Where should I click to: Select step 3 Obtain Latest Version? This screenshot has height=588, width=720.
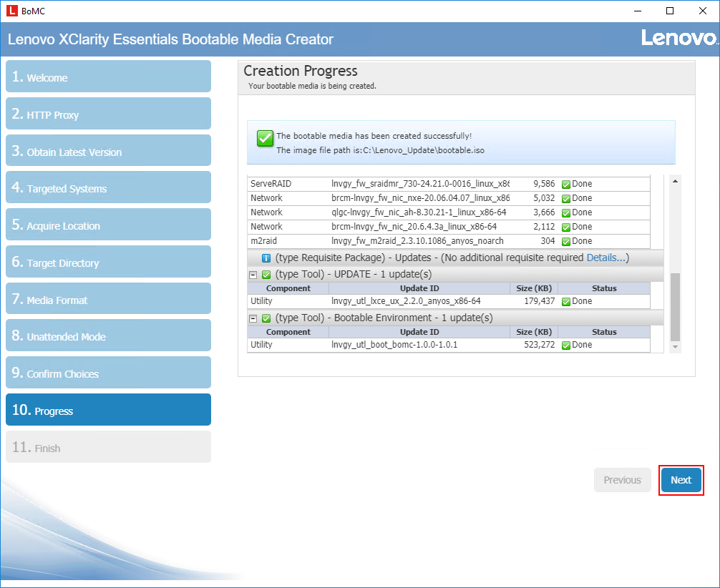(108, 150)
